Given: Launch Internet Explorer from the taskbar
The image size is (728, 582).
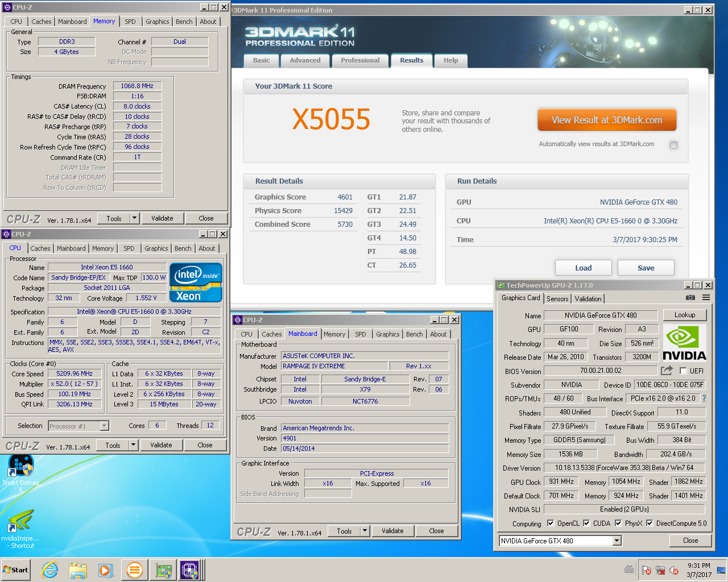Looking at the screenshot, I should tap(50, 569).
